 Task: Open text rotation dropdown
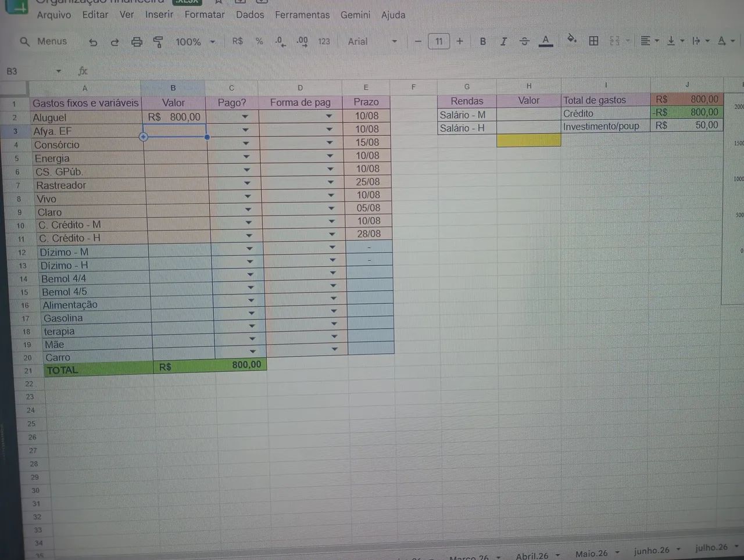725,41
